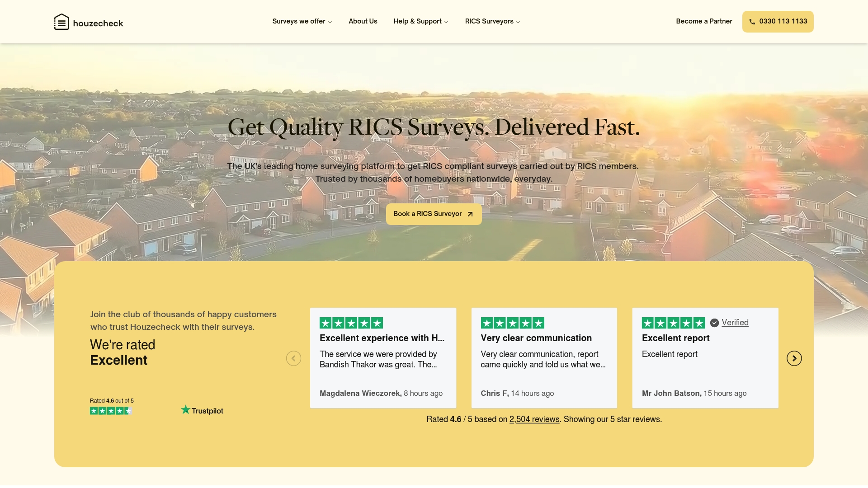The width and height of the screenshot is (868, 488).
Task: Click the 4.6 rating stars under Rated
Action: pos(111,411)
